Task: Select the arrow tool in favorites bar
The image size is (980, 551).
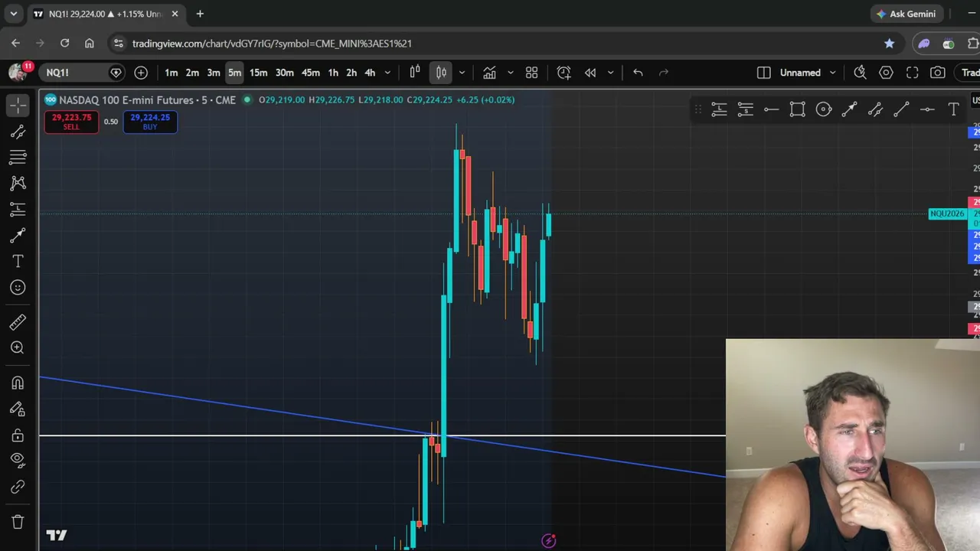Action: (849, 110)
